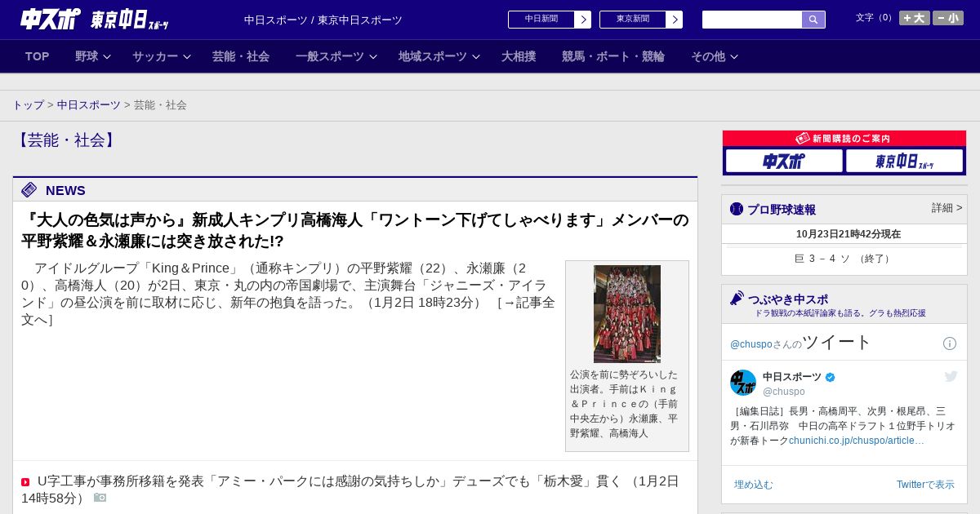Click 東京中日スポーツ subscription banner button
The image size is (980, 514).
click(905, 161)
